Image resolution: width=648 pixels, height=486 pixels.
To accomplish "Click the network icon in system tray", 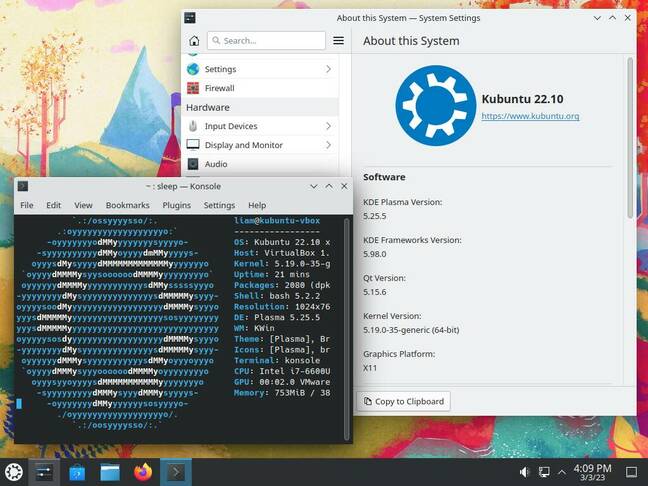I will pos(544,472).
